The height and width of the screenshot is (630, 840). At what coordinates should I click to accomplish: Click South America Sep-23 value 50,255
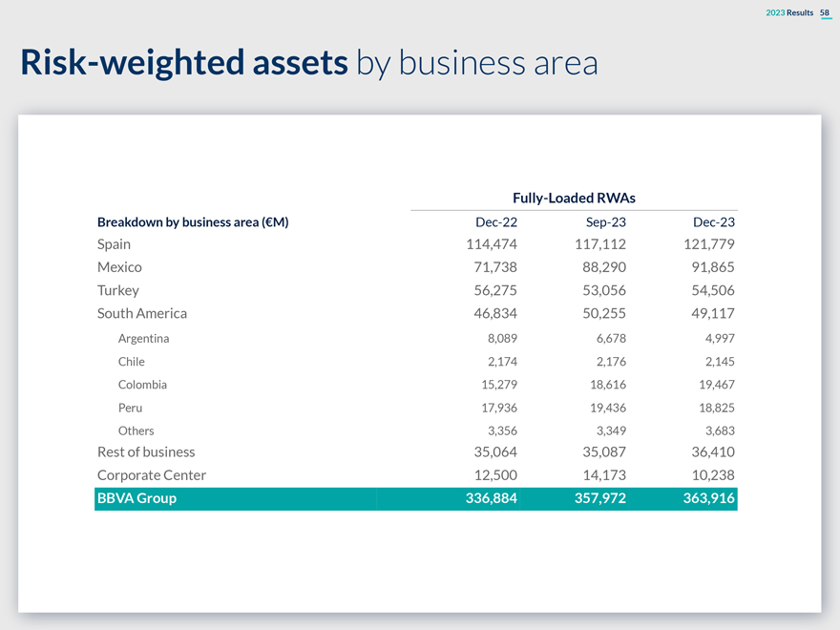[603, 313]
